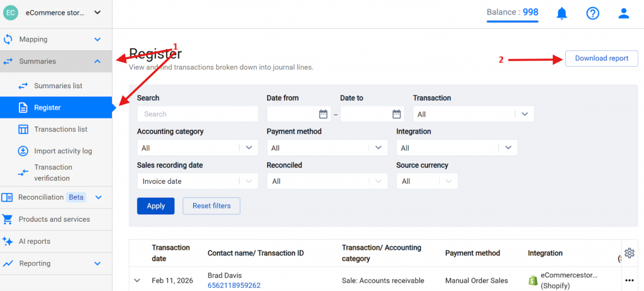Open Import activity log page
The width and height of the screenshot is (644, 291).
click(63, 151)
